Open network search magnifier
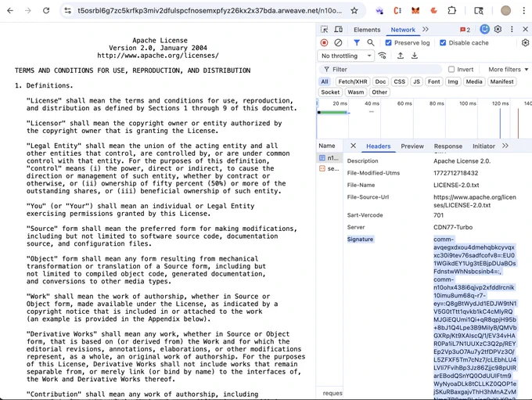This screenshot has height=400, width=532. pos(371,43)
